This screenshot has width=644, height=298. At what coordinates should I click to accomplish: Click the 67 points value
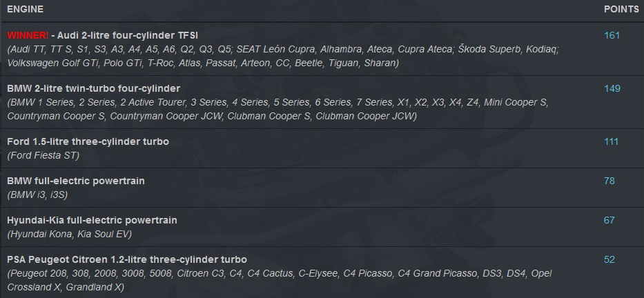(x=609, y=221)
